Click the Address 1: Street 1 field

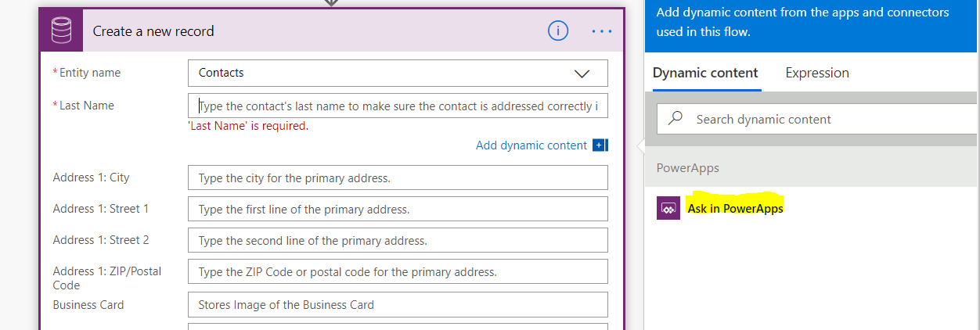click(398, 210)
